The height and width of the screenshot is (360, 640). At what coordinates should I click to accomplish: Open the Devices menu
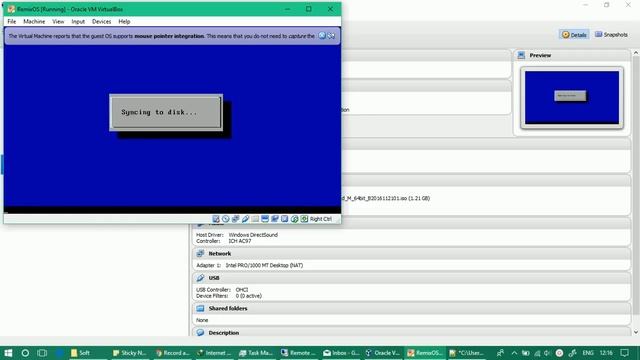point(101,22)
